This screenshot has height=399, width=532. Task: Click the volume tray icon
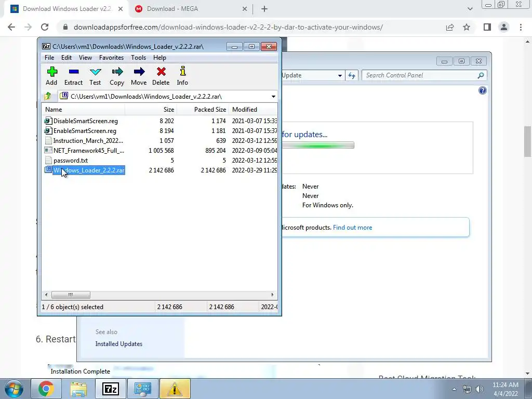click(480, 389)
